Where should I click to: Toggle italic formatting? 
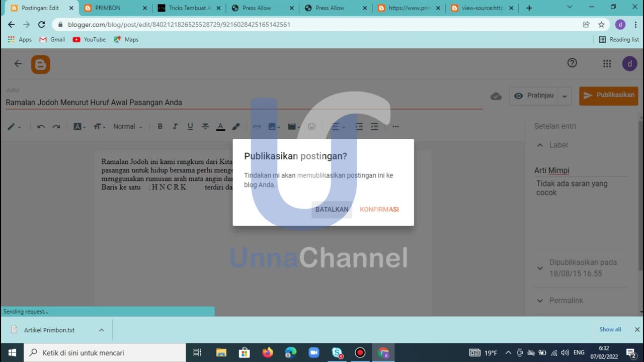point(175,127)
